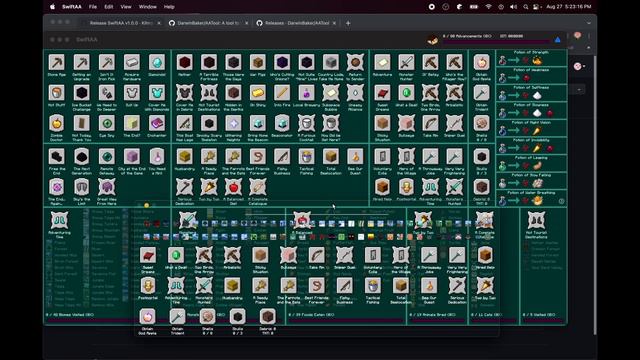Open the Window menu
This screenshot has height=360, width=640.
(x=147, y=7)
